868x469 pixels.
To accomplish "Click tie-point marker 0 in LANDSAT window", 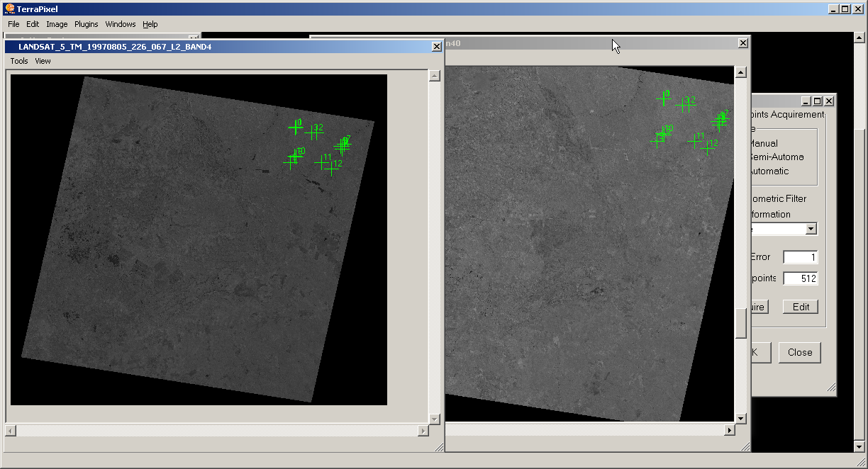I will 295,128.
